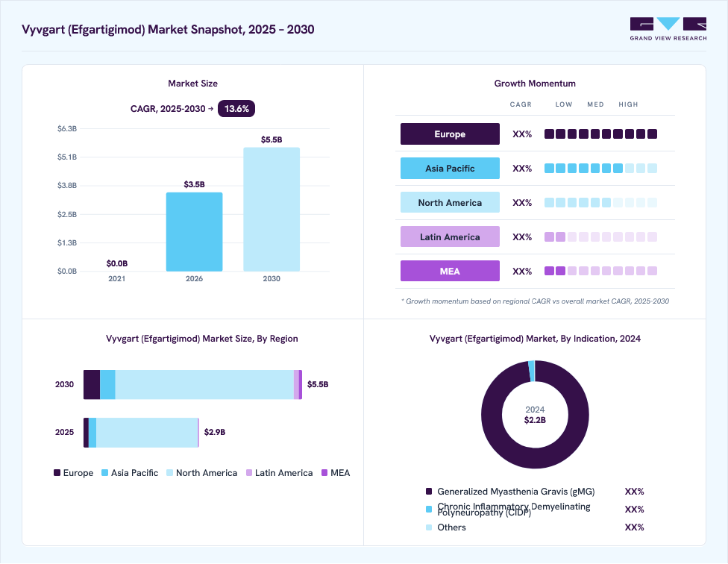The height and width of the screenshot is (564, 728).
Task: Click the Asia Pacific legend color swatch
Action: tap(105, 472)
